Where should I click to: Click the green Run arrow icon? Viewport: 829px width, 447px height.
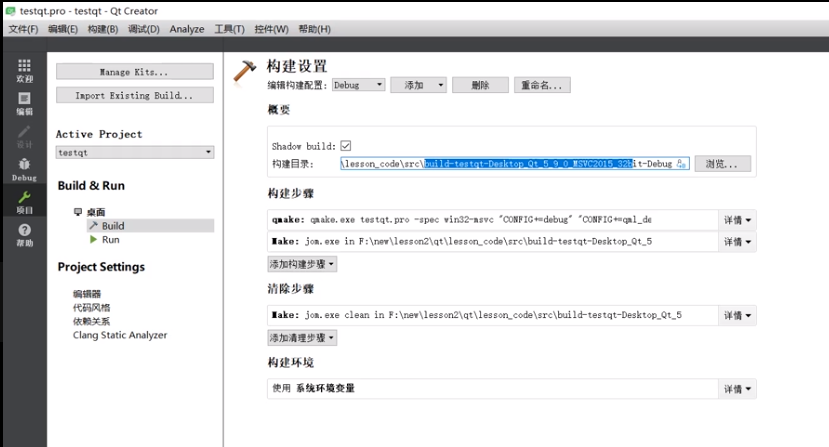[94, 239]
